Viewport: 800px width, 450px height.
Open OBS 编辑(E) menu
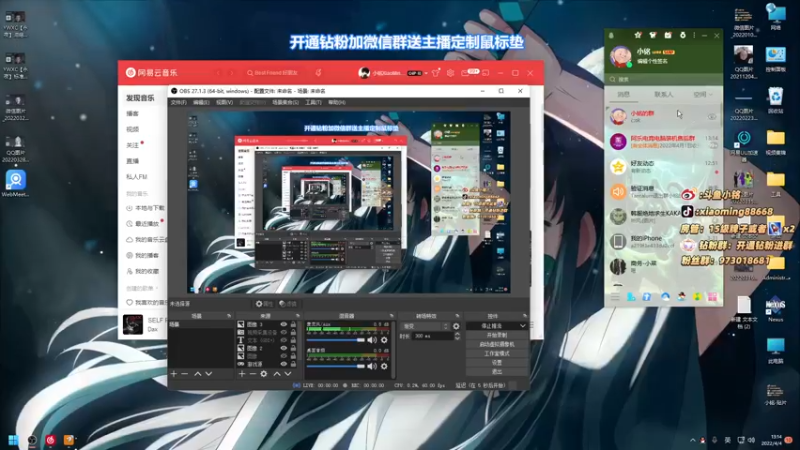[201, 103]
